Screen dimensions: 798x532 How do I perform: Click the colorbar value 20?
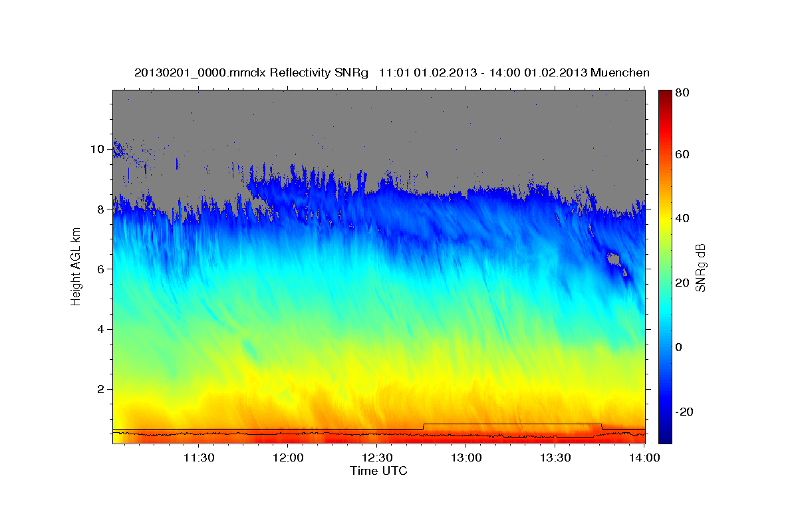point(683,283)
